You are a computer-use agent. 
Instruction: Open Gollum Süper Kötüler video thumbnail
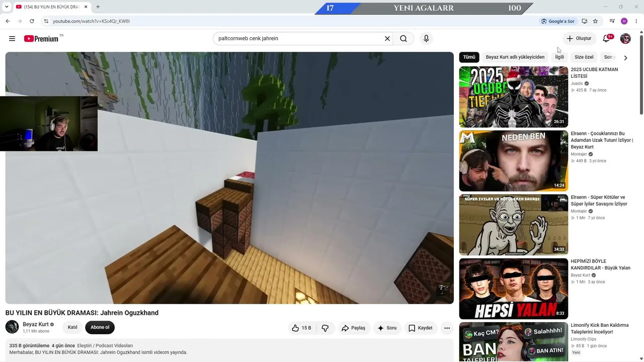coord(513,225)
